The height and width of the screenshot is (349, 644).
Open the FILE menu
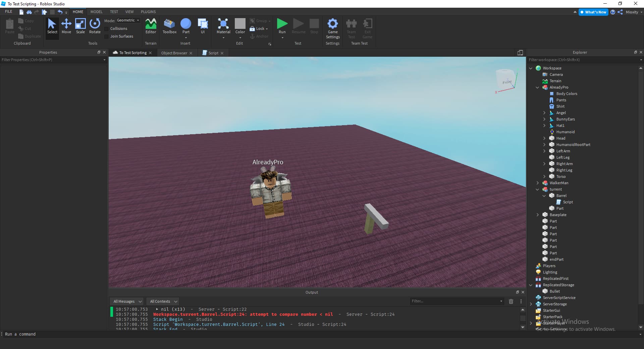click(x=9, y=12)
